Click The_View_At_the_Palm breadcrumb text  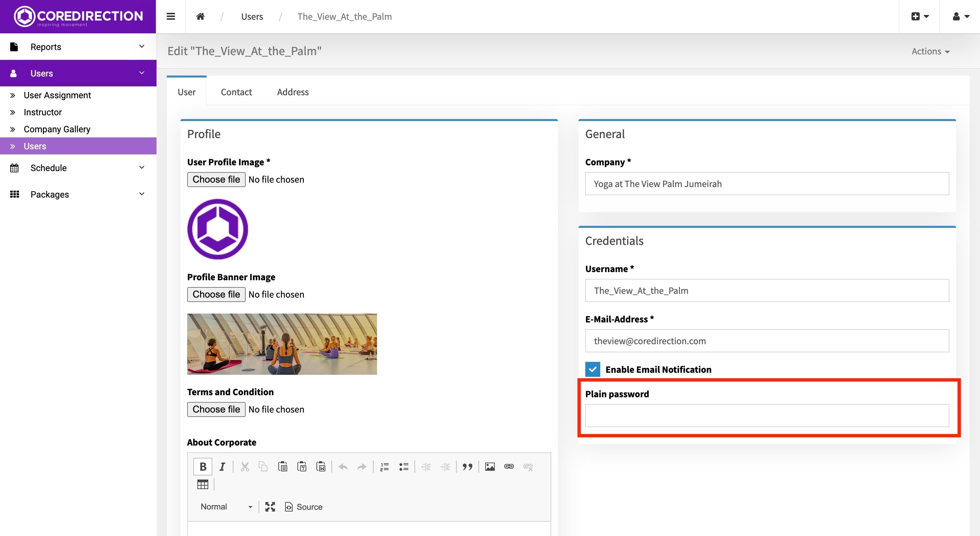pos(344,16)
